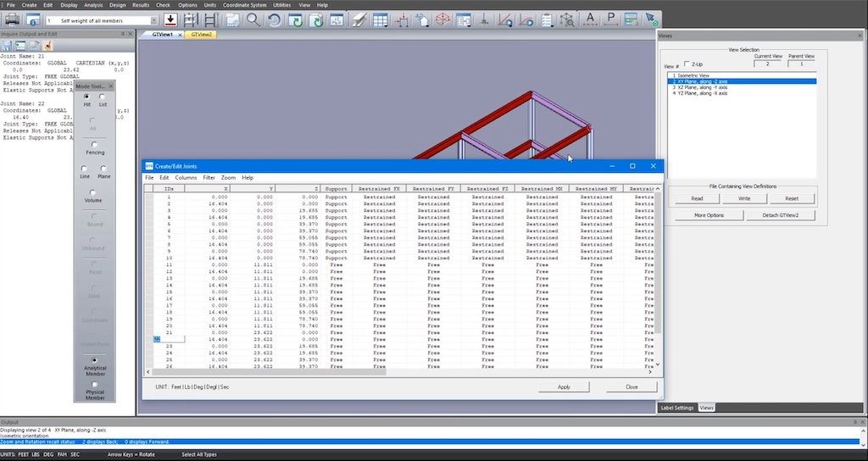
Task: Click the 'A' analytical member toolbar icon
Action: click(590, 19)
